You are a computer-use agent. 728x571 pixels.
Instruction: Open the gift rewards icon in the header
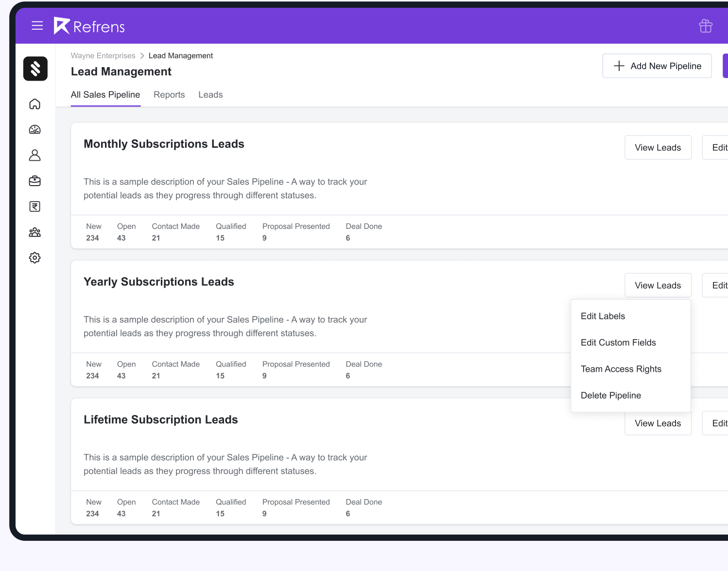click(x=705, y=26)
